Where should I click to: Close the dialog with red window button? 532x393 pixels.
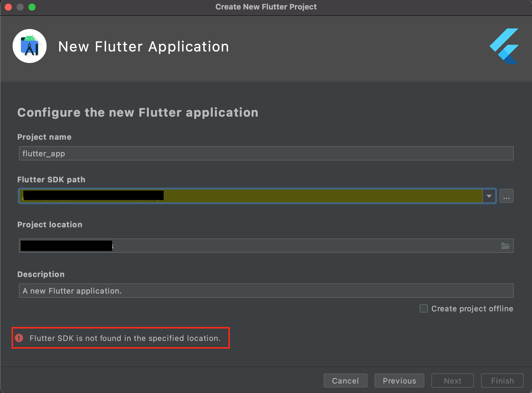pyautogui.click(x=8, y=7)
